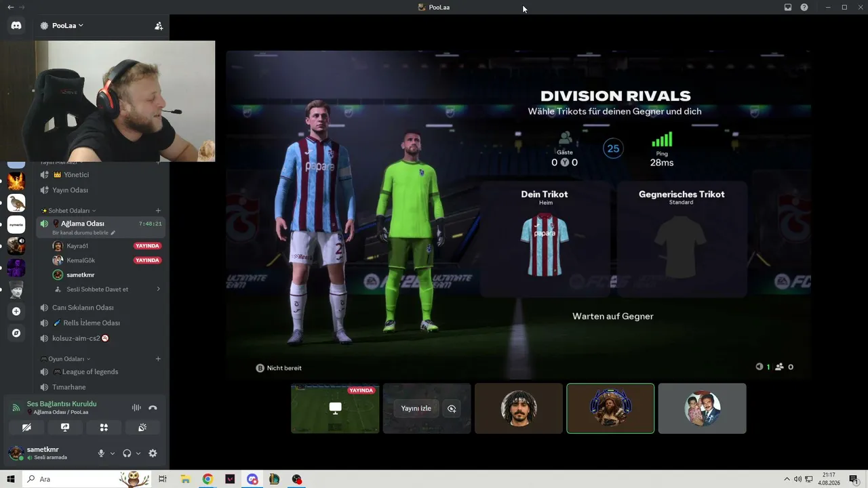
Task: Join the Canı Sıkılanın Odası channel
Action: tap(101, 308)
